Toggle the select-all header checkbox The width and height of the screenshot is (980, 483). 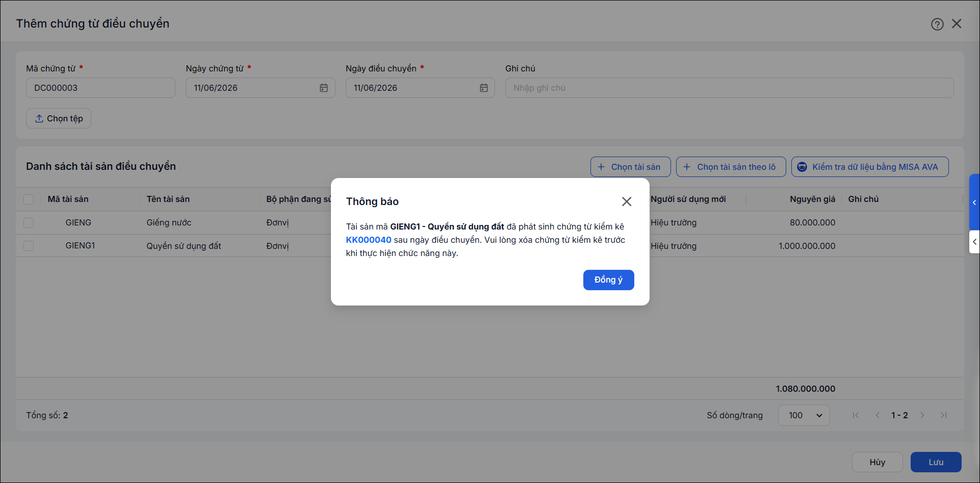(x=29, y=199)
